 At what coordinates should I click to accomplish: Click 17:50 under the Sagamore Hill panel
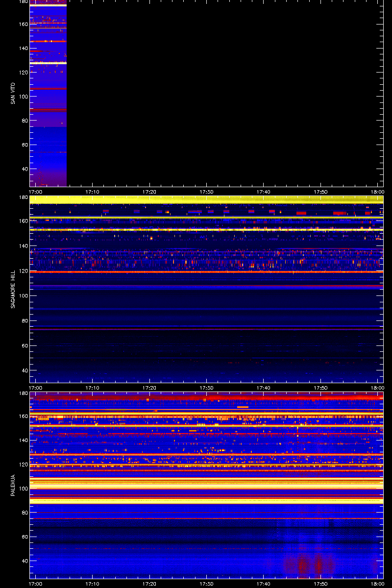point(320,388)
